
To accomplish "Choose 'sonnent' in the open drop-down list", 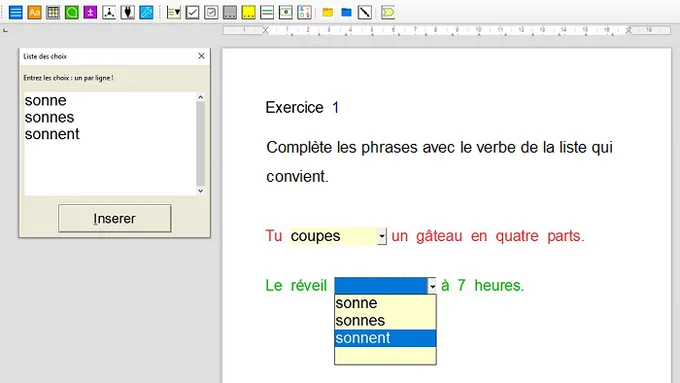I will pos(385,338).
